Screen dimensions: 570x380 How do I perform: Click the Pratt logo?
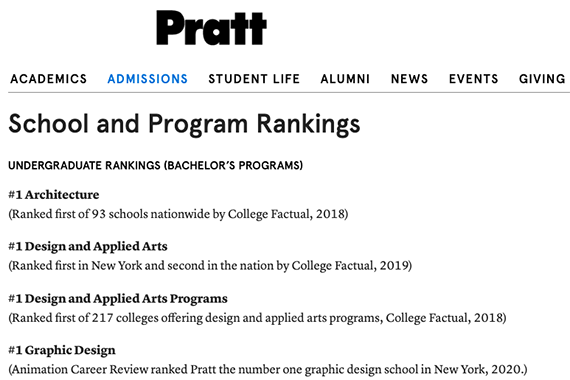tap(211, 28)
